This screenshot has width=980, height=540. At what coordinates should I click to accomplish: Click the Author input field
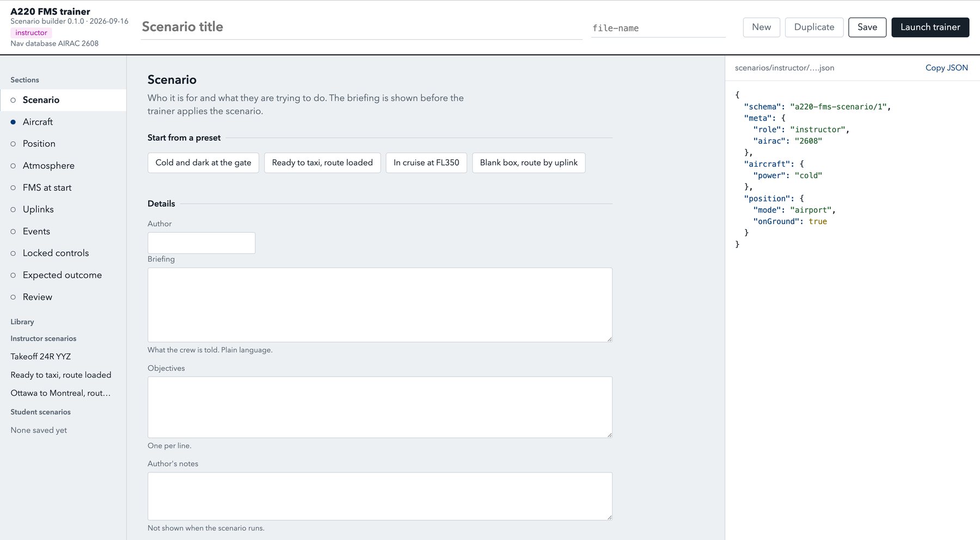pos(201,243)
